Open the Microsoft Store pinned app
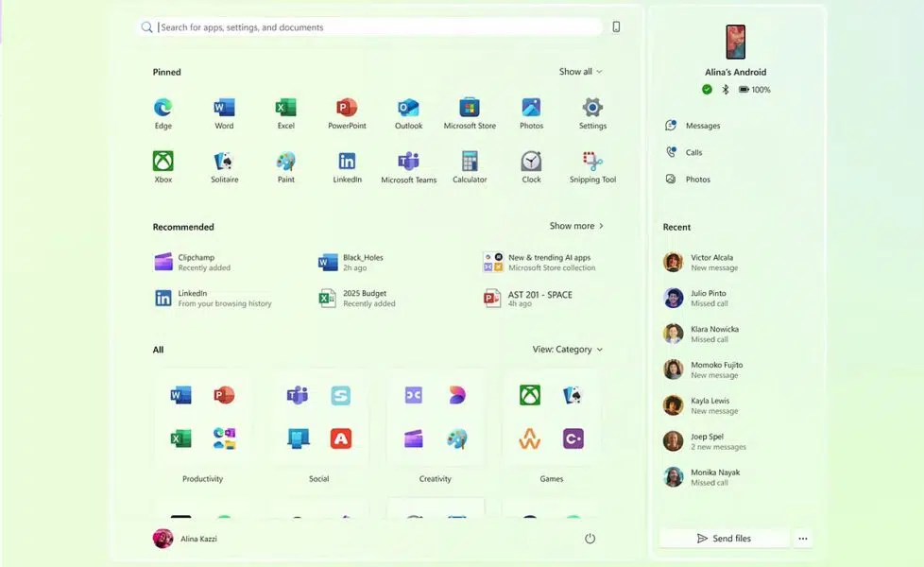Screen dimensions: 924x567 pos(470,113)
